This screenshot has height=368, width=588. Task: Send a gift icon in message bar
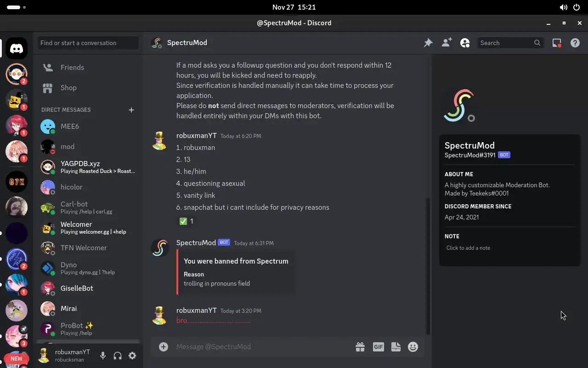coord(360,347)
